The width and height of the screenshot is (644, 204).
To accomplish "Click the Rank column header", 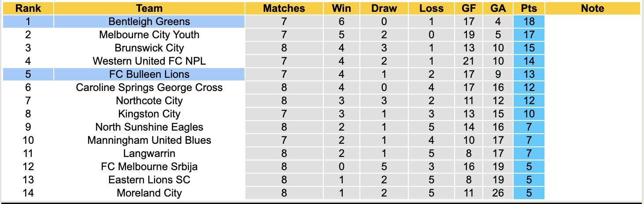I will (28, 8).
